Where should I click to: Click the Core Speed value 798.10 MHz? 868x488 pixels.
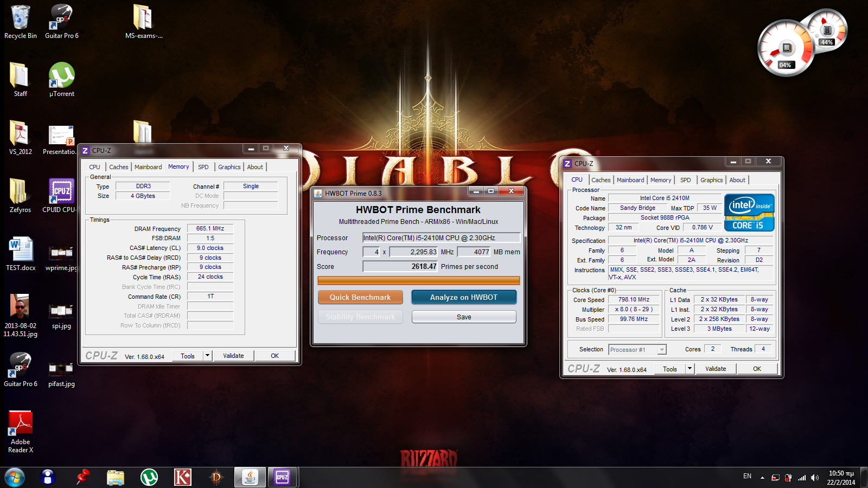coord(634,299)
